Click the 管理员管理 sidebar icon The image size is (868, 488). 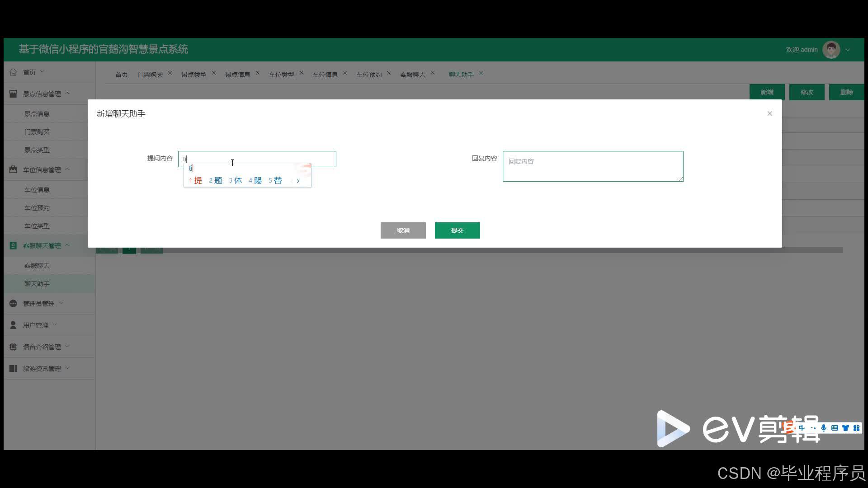tap(13, 304)
